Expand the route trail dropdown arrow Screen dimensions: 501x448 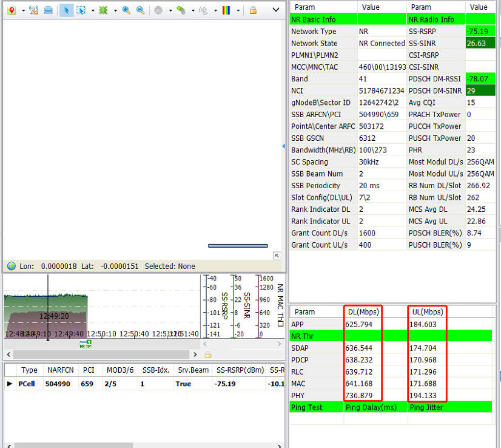(193, 10)
